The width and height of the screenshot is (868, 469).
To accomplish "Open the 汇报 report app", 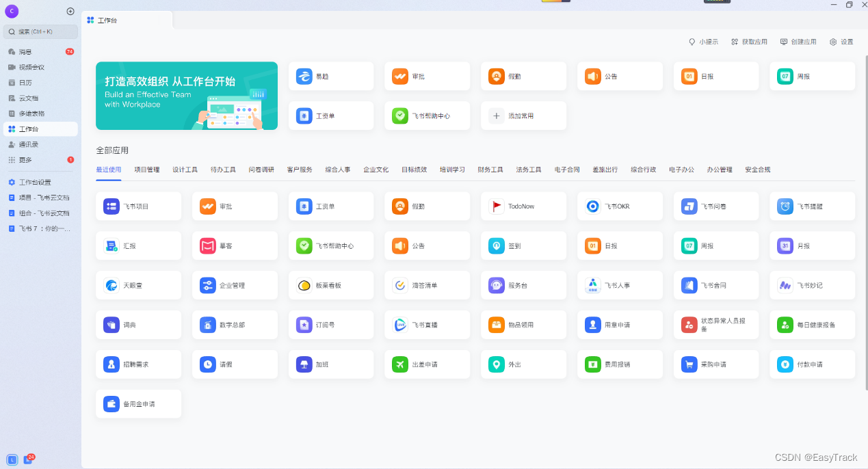I will [139, 245].
